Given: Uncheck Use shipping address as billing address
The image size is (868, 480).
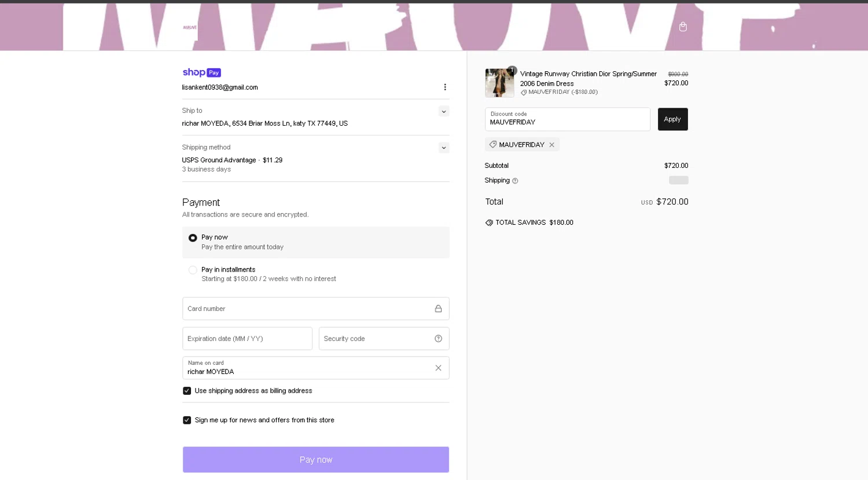Looking at the screenshot, I should tap(187, 391).
